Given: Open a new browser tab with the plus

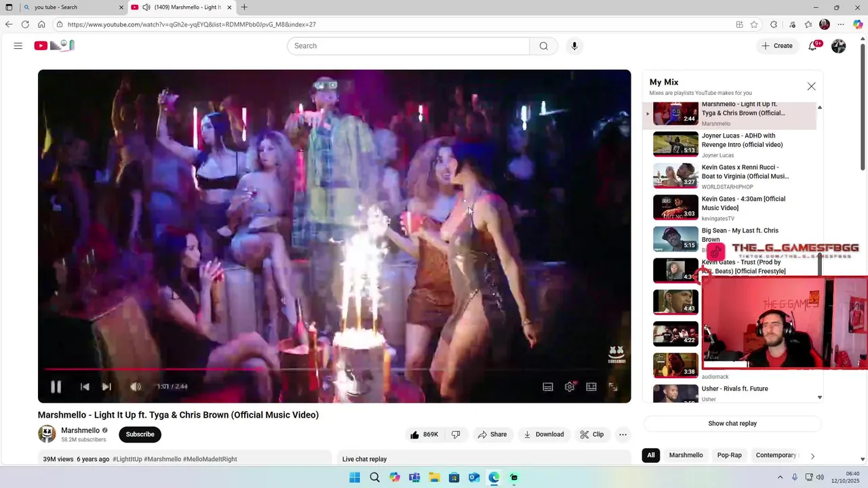Looking at the screenshot, I should 244,7.
